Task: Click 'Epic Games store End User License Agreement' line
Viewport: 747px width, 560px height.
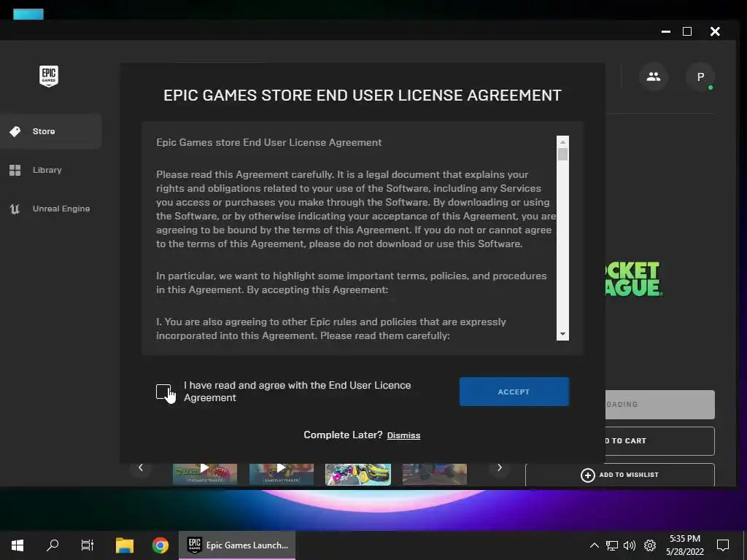Action: pyautogui.click(x=268, y=142)
